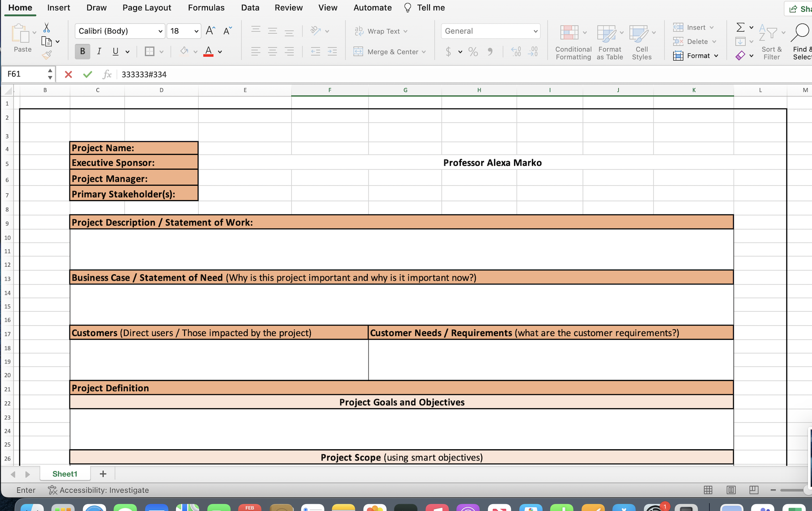Toggle Italic formatting
Viewport: 812px width, 511px height.
point(99,51)
